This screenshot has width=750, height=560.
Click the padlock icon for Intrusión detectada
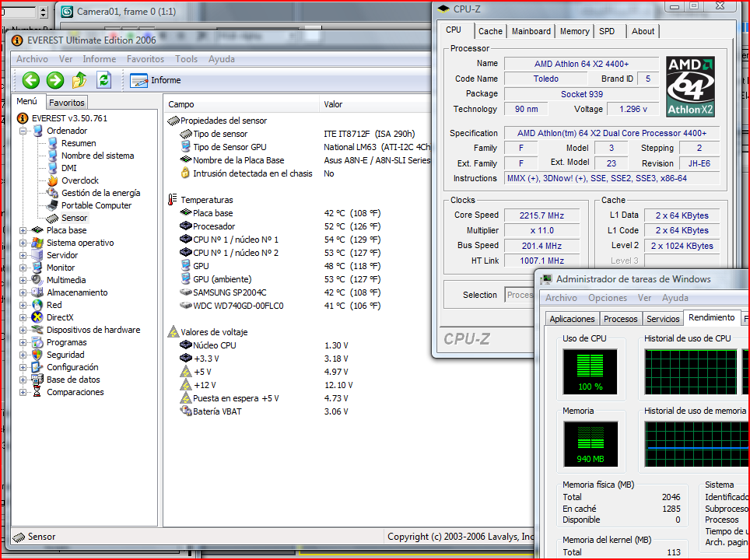pyautogui.click(x=185, y=173)
